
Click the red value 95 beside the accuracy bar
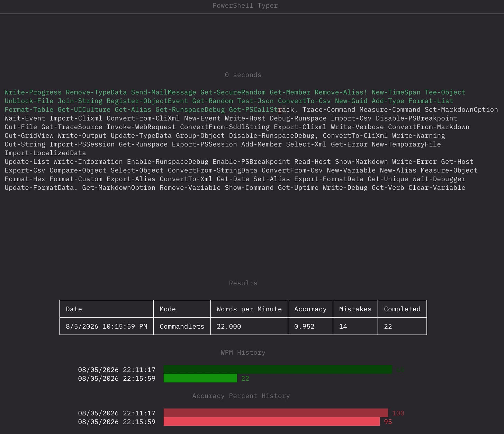388,422
